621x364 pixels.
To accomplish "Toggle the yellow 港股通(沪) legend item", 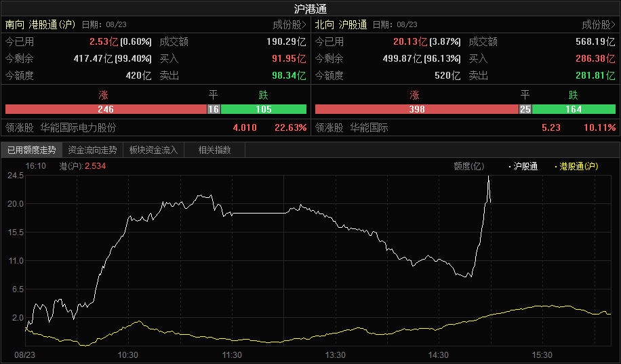I will pos(577,166).
